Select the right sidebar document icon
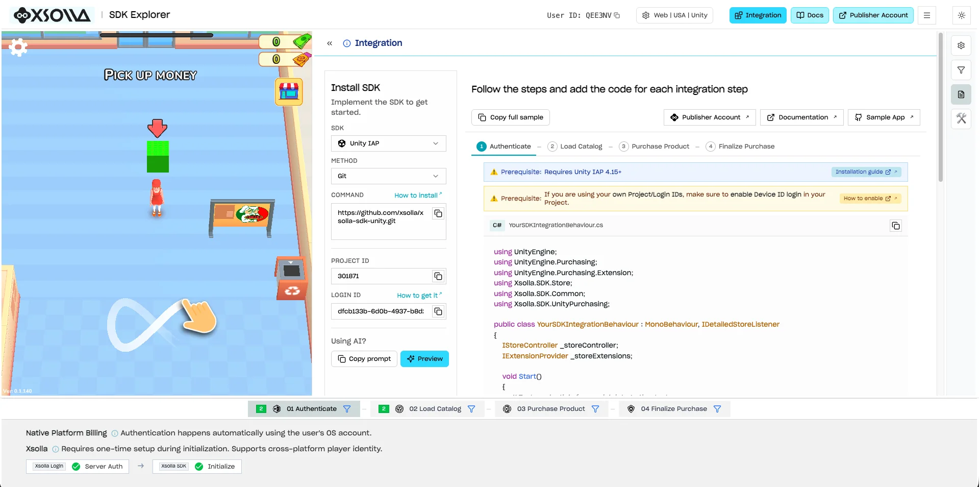 [961, 94]
